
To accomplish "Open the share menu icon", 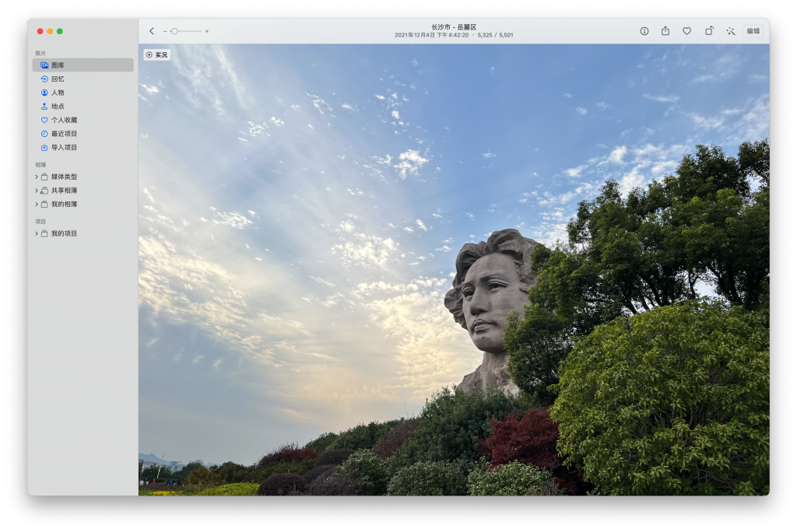I will 665,31.
